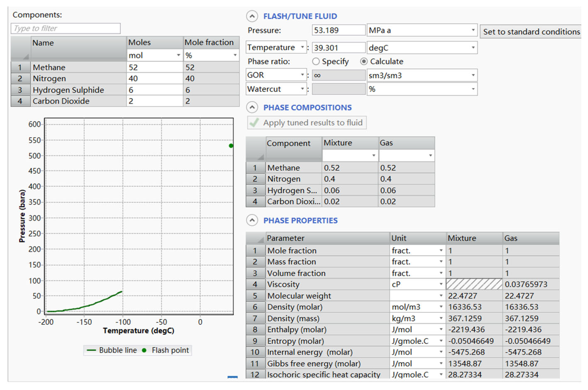This screenshot has width=588, height=390.
Task: Collapse the PHASE PROPERTIES section
Action: (252, 220)
